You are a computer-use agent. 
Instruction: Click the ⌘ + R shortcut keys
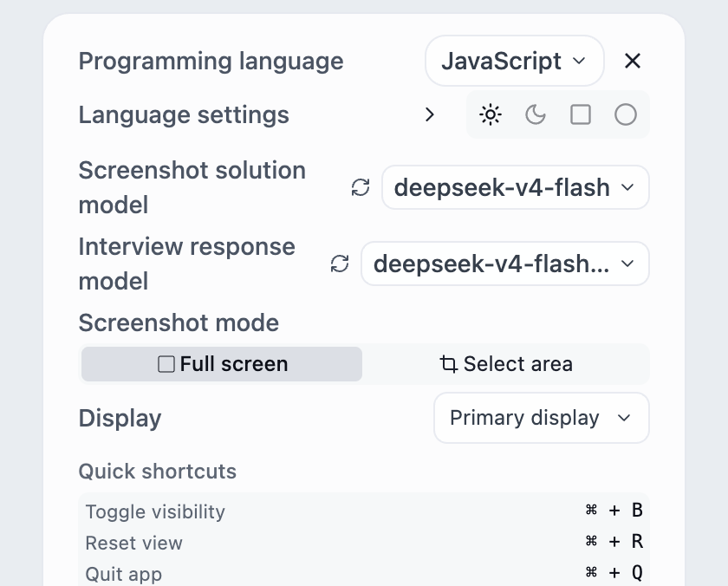click(x=614, y=542)
